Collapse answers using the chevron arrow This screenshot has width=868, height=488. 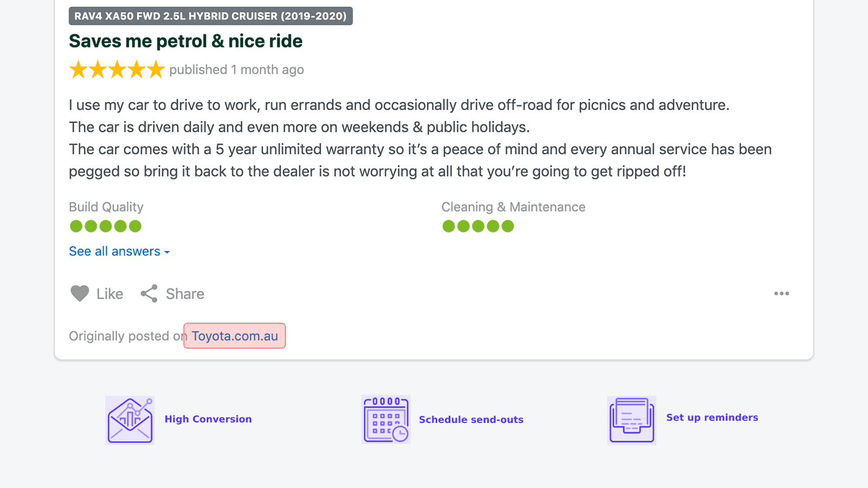point(167,252)
